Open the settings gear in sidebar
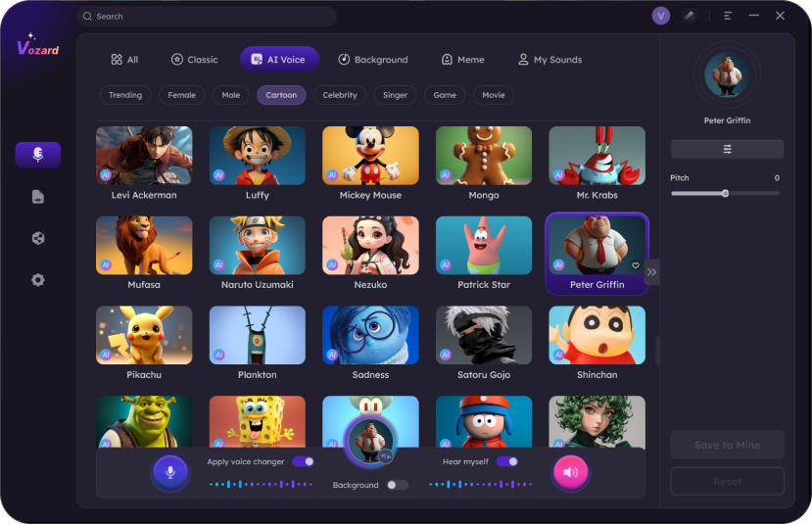The width and height of the screenshot is (812, 524). click(x=38, y=280)
